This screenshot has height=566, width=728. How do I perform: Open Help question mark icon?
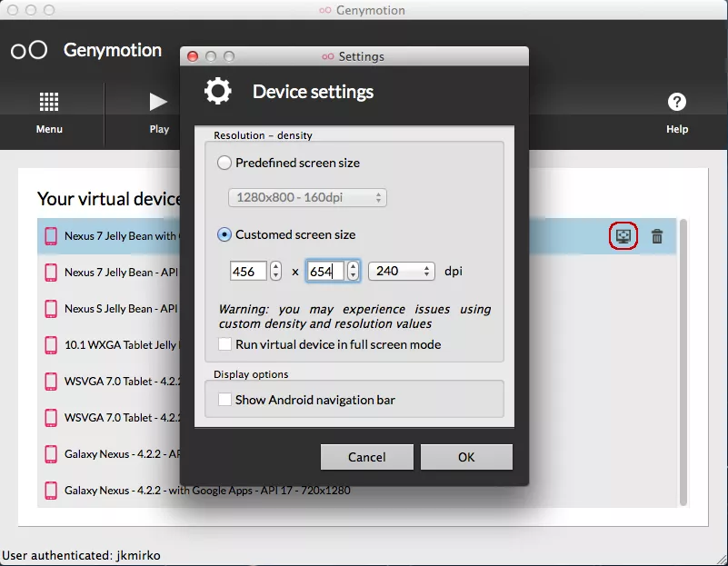point(676,102)
